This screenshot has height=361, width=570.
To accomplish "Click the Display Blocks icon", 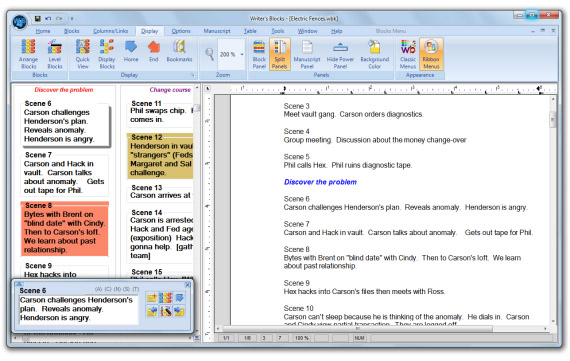I will pos(107,53).
